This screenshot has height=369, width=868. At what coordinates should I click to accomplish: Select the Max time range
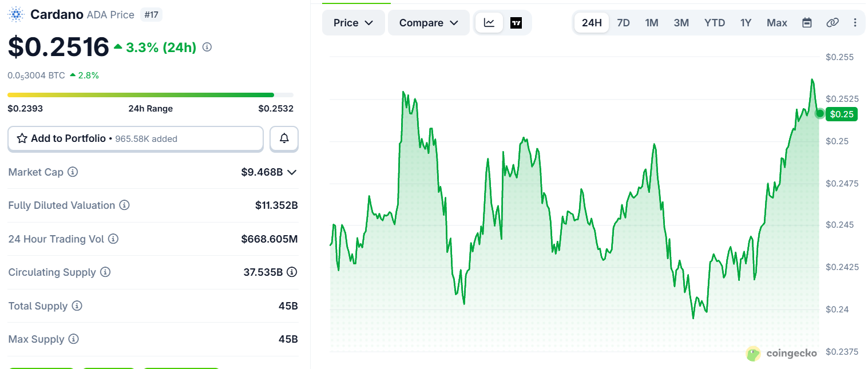(x=777, y=23)
